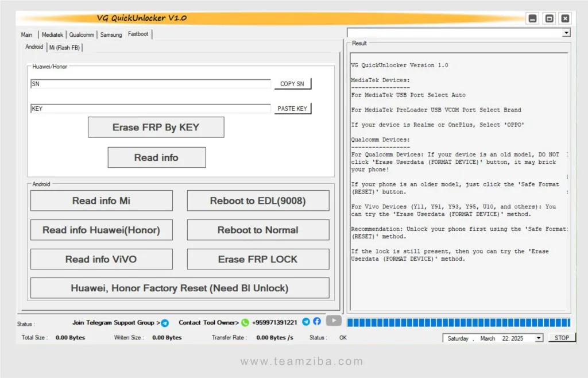Click the Status OK value
The height and width of the screenshot is (378, 588).
click(x=343, y=338)
